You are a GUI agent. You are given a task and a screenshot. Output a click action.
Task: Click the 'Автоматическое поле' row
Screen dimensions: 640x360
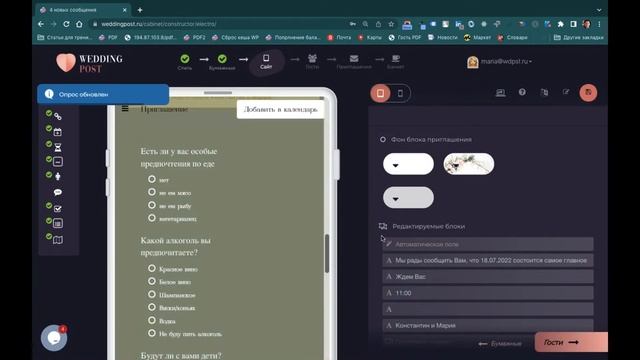(488, 244)
